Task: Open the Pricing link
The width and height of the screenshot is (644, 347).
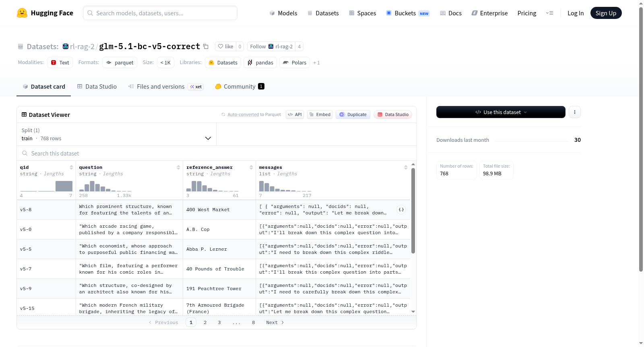Action: tap(527, 13)
